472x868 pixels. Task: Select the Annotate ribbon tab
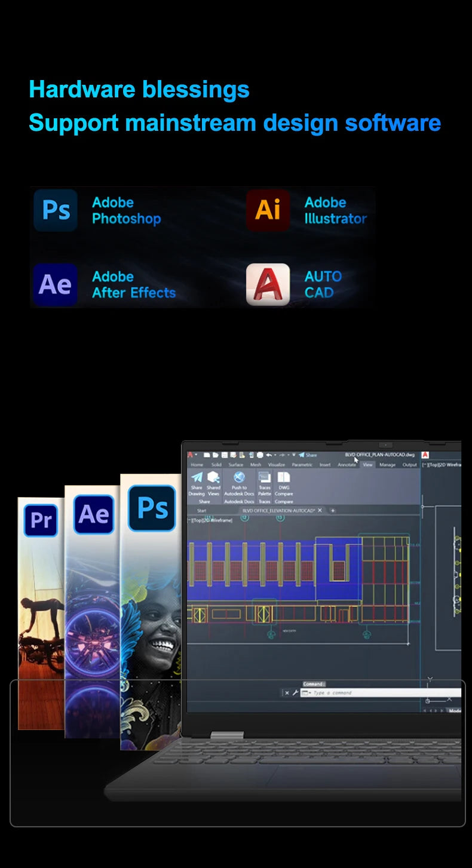coord(347,464)
